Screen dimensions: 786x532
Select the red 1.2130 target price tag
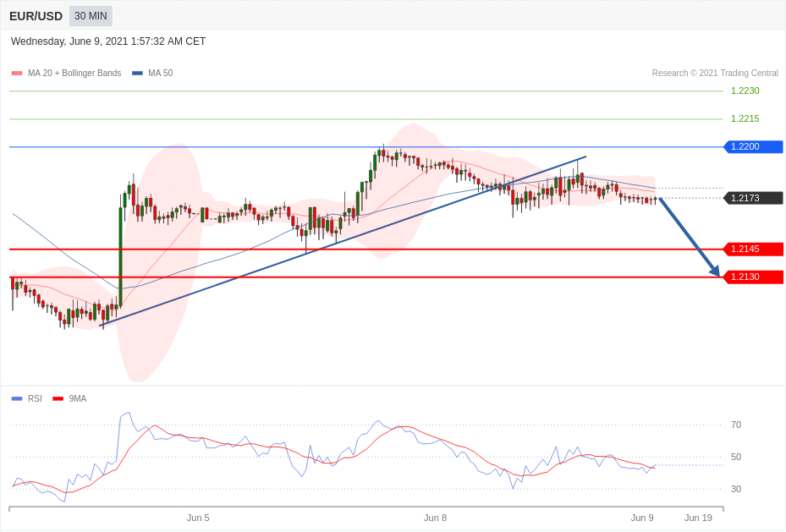pos(753,277)
